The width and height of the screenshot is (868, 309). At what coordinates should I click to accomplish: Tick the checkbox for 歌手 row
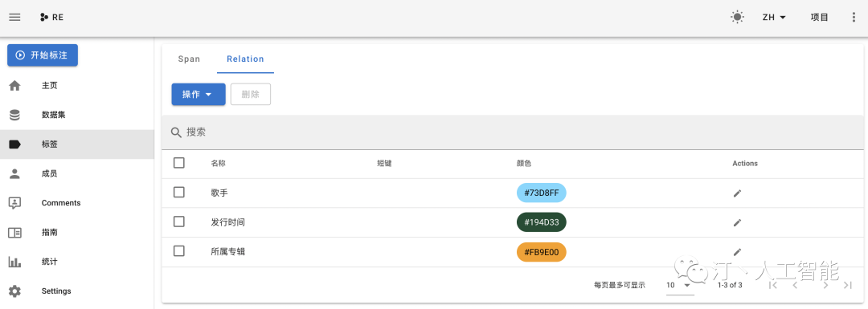coord(178,192)
